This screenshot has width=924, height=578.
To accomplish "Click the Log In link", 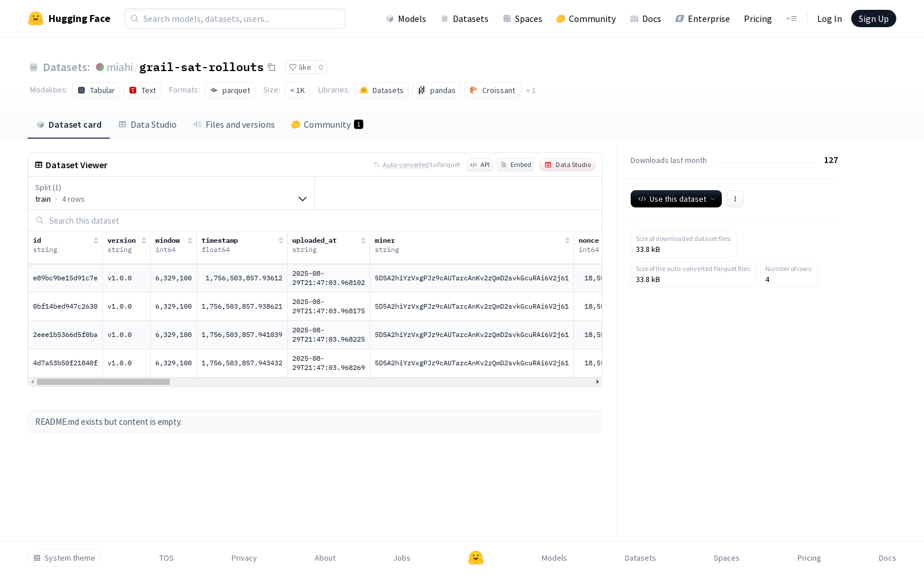I will point(829,18).
